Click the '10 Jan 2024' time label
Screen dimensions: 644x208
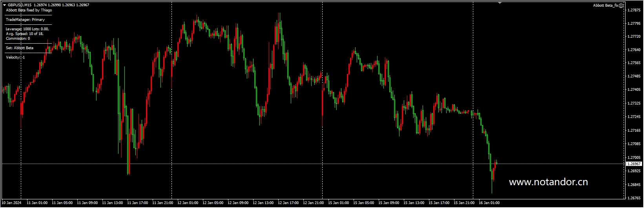pos(11,203)
